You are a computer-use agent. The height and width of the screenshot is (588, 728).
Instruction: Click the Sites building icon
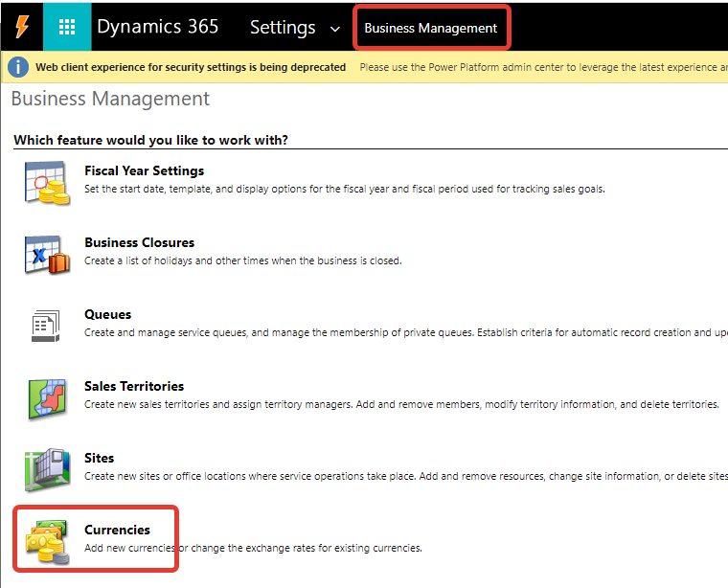47,469
